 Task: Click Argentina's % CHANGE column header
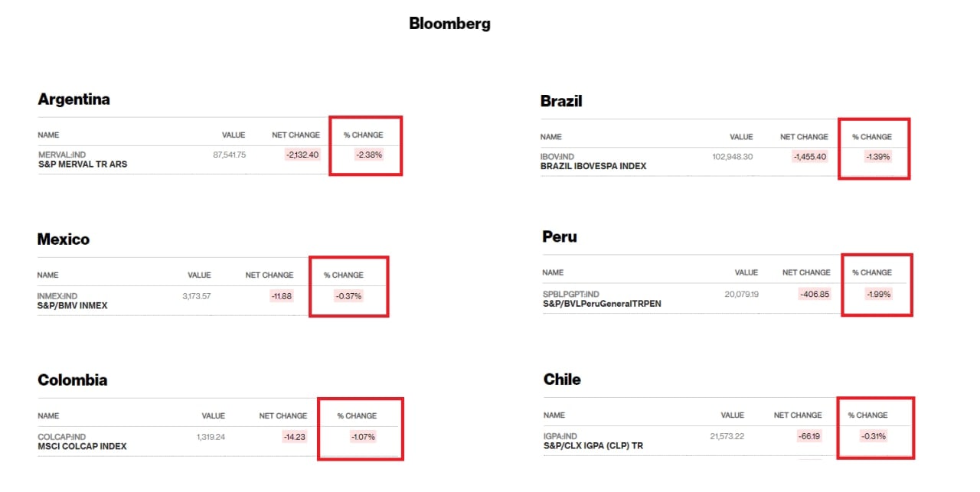click(363, 135)
